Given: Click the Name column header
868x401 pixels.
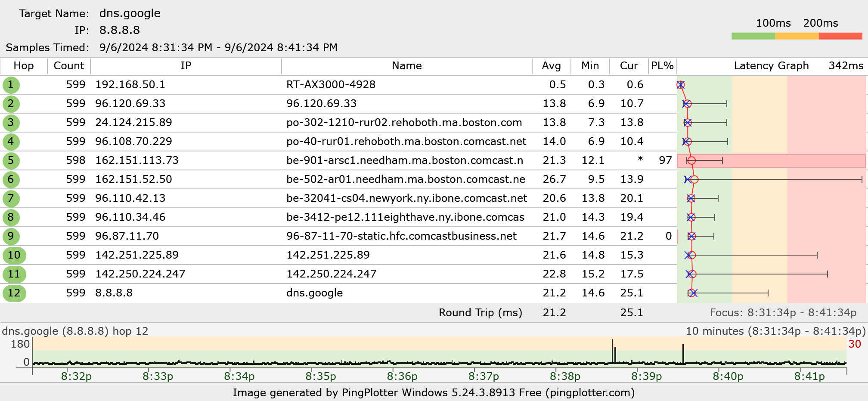Looking at the screenshot, I should coord(407,66).
